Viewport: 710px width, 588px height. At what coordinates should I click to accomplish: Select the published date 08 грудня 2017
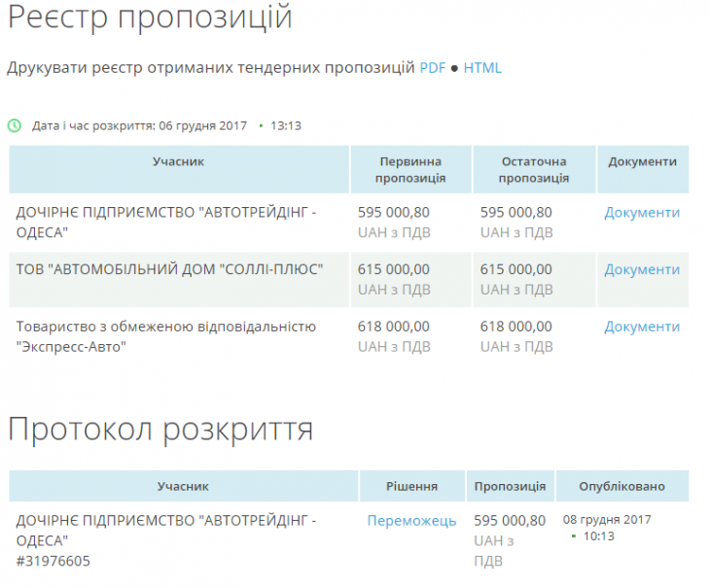tap(607, 520)
